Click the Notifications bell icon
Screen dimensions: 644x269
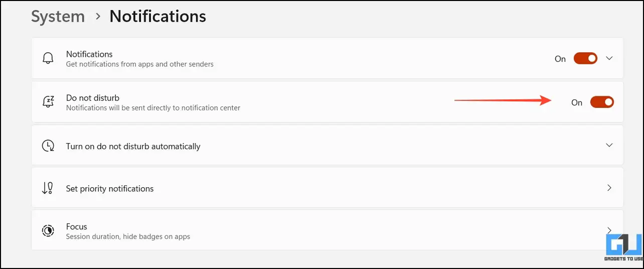coord(48,59)
